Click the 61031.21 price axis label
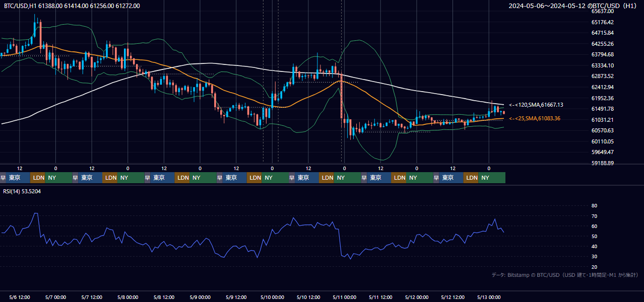 603,120
